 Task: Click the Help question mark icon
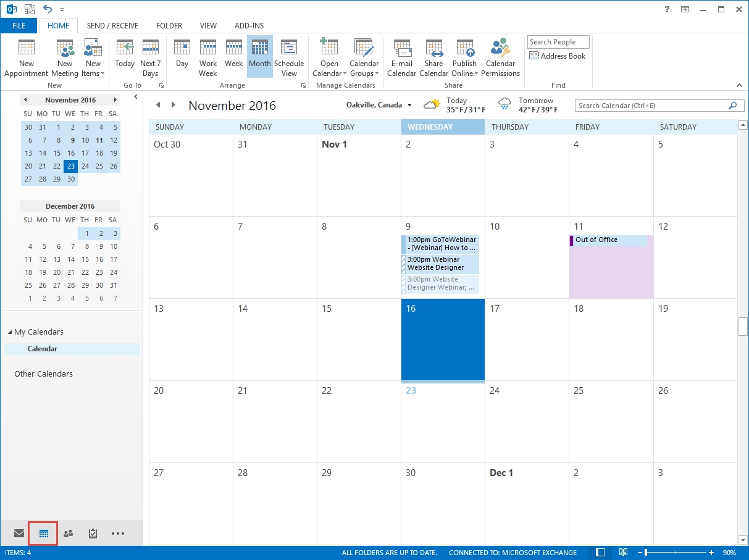coord(667,9)
